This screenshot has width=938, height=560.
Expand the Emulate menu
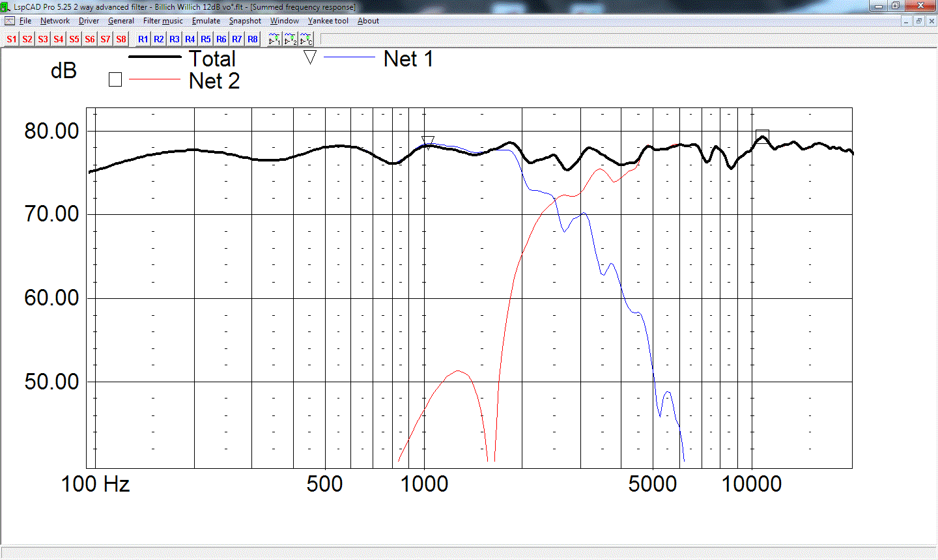coord(206,21)
